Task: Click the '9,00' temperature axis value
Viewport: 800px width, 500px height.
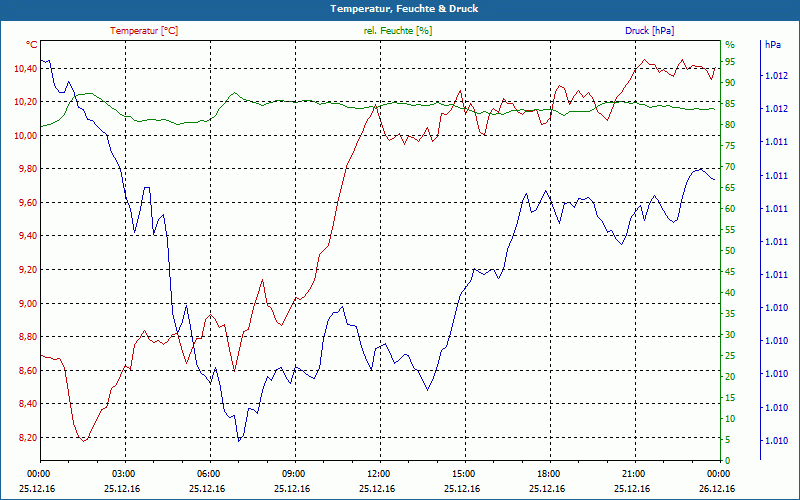Action: point(27,304)
